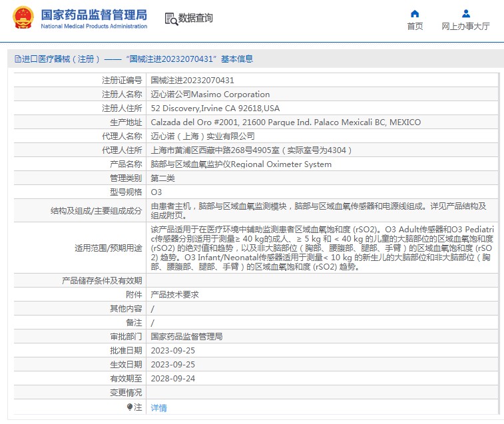
Task: Select the 附件 label
Action: [x=134, y=294]
